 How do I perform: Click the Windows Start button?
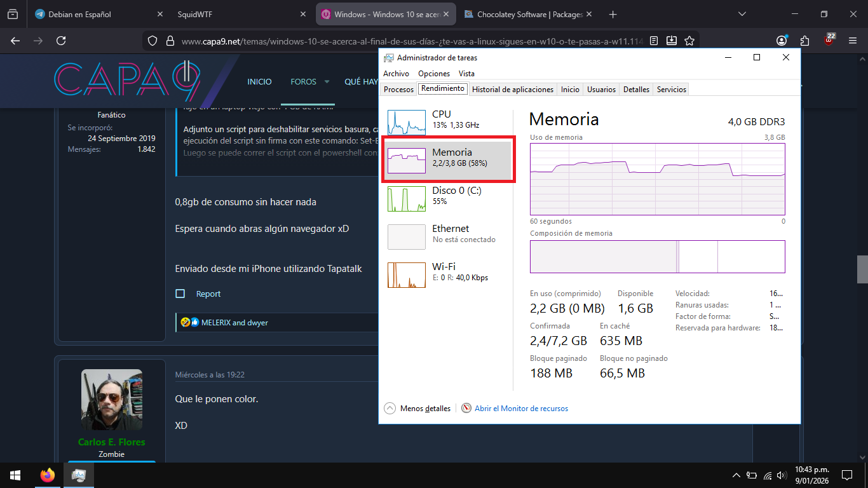[x=15, y=475]
